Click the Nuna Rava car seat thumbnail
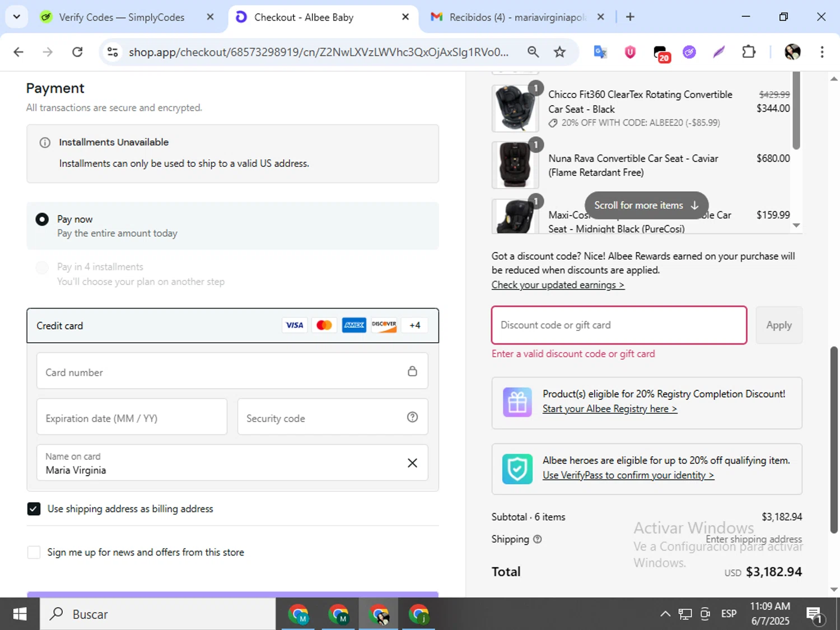Viewport: 840px width, 630px height. pos(515,165)
